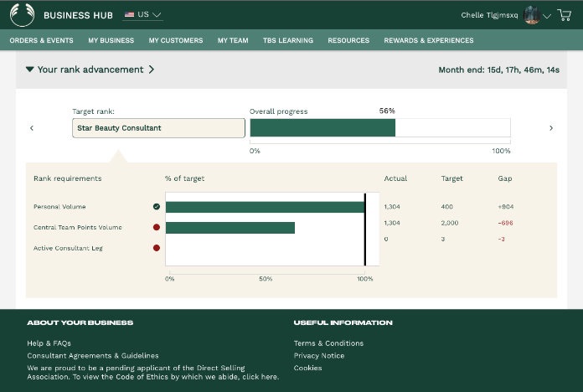Open Resources menu
The image size is (583, 392).
[x=348, y=40]
